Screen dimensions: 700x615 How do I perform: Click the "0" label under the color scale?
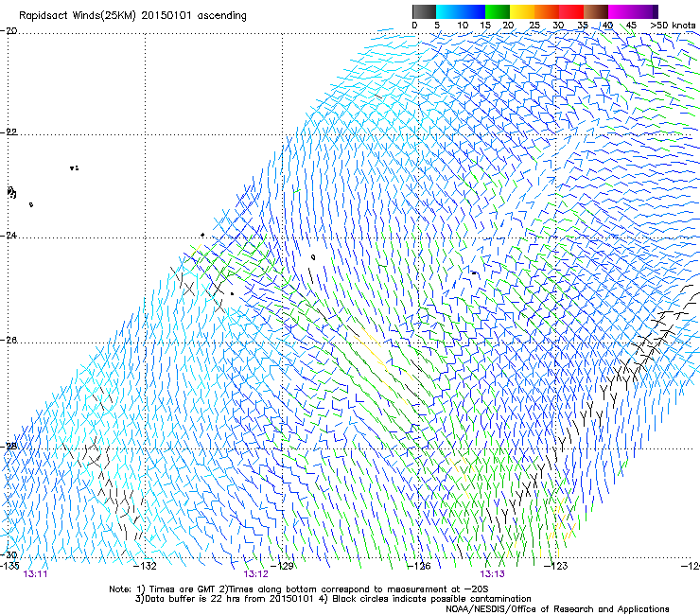point(414,26)
